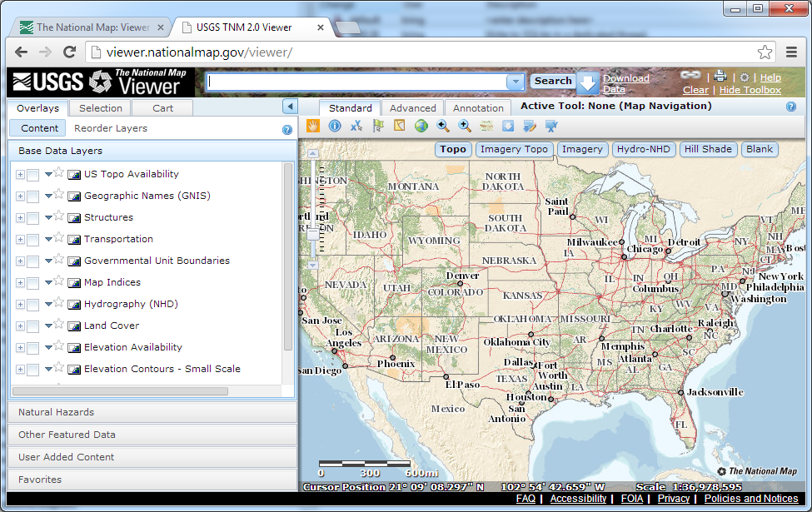Reload page in Chrome
This screenshot has height=512, width=812.
[x=69, y=52]
